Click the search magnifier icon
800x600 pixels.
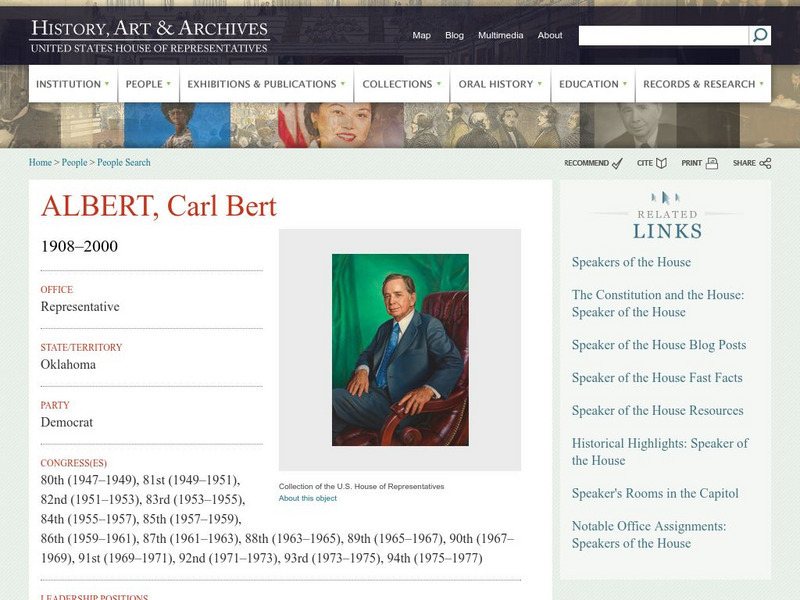(760, 36)
